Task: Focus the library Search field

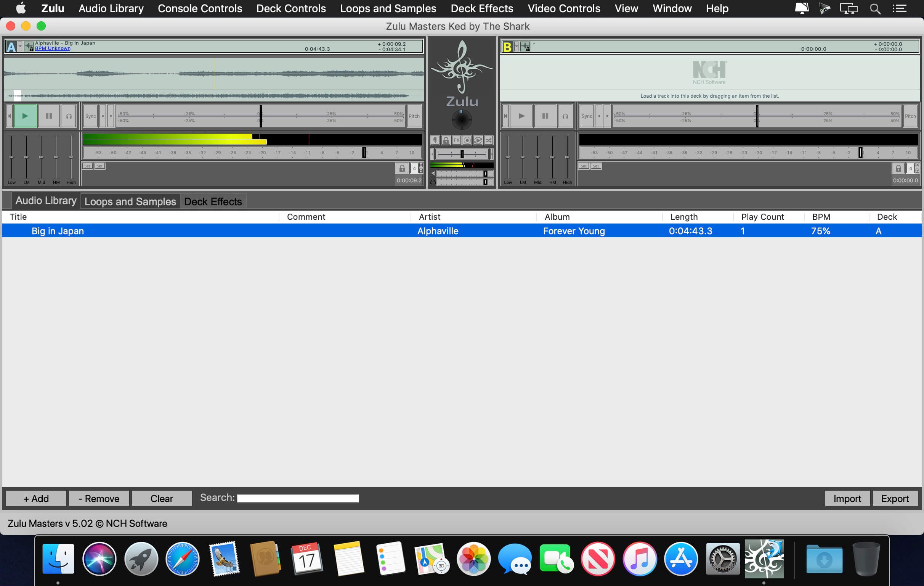Action: (x=298, y=498)
